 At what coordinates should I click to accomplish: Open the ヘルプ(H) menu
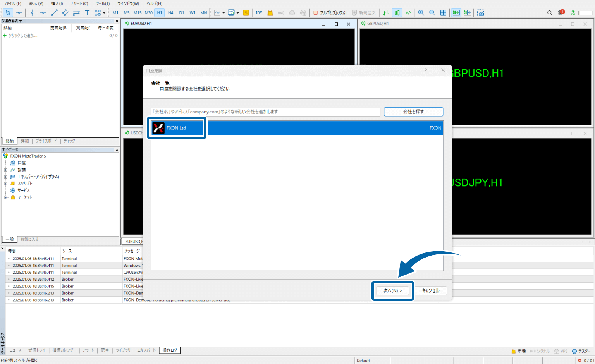[155, 3]
